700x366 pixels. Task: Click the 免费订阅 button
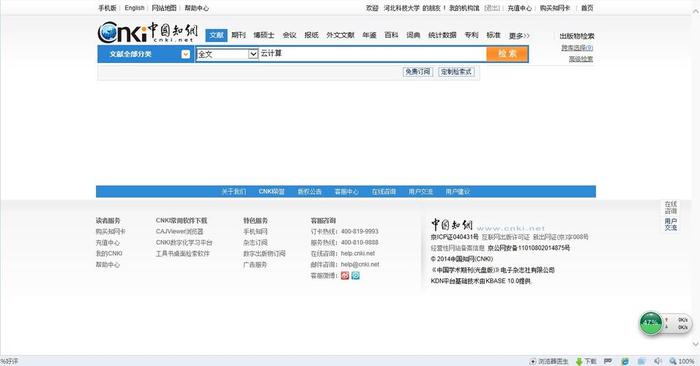tap(418, 71)
